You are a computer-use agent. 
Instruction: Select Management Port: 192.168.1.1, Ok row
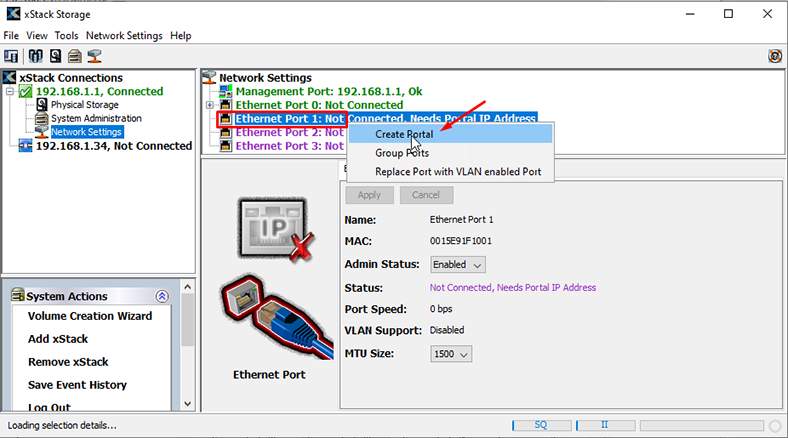click(x=329, y=91)
